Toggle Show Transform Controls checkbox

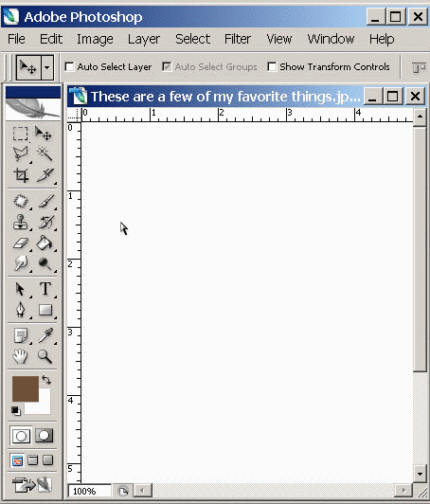pos(272,67)
